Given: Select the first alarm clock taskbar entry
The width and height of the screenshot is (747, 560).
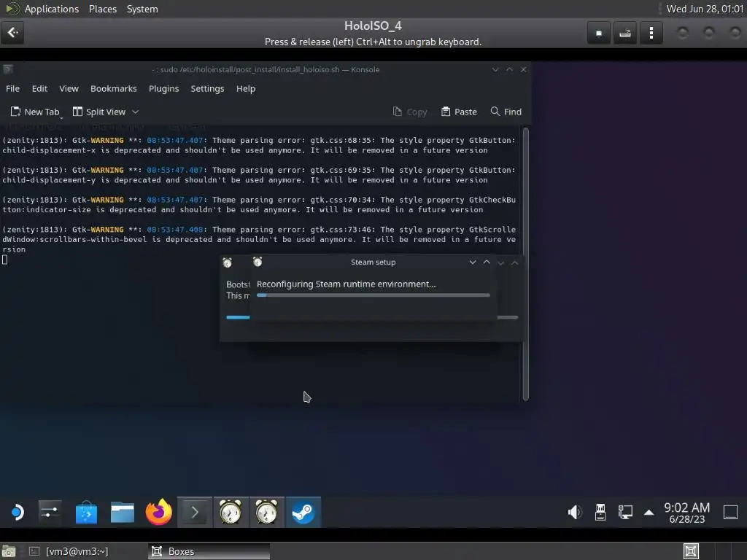Looking at the screenshot, I should (231, 513).
